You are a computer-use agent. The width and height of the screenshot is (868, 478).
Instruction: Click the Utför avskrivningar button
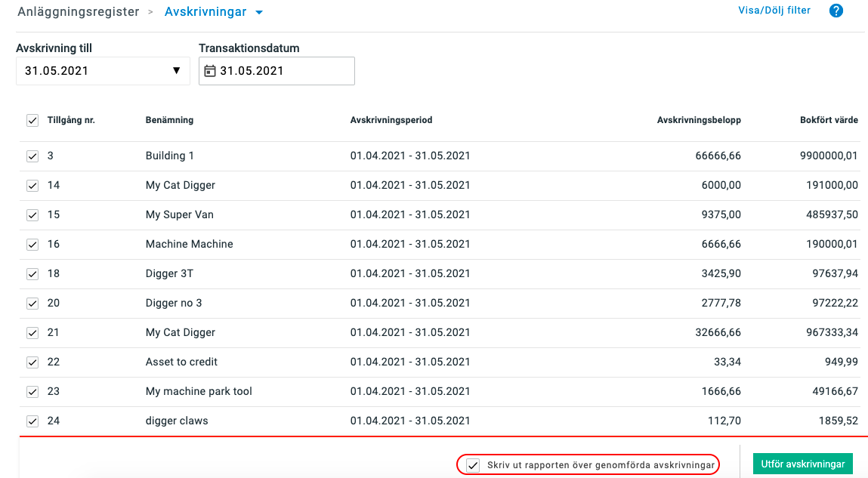pyautogui.click(x=802, y=464)
